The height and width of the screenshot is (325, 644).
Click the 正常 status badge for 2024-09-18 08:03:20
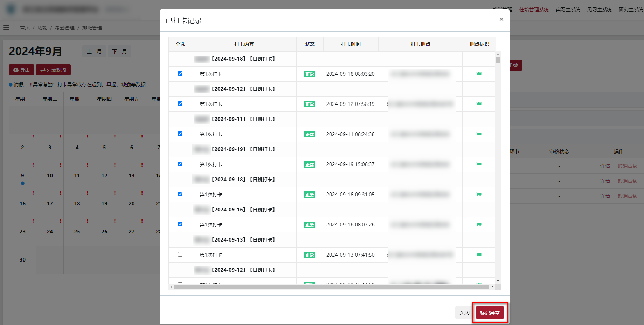pos(310,74)
